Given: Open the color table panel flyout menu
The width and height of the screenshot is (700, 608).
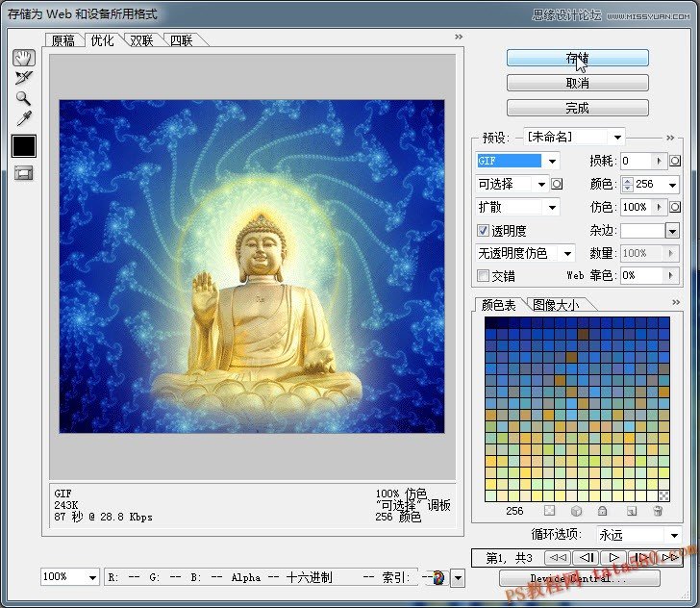Looking at the screenshot, I should (x=676, y=302).
